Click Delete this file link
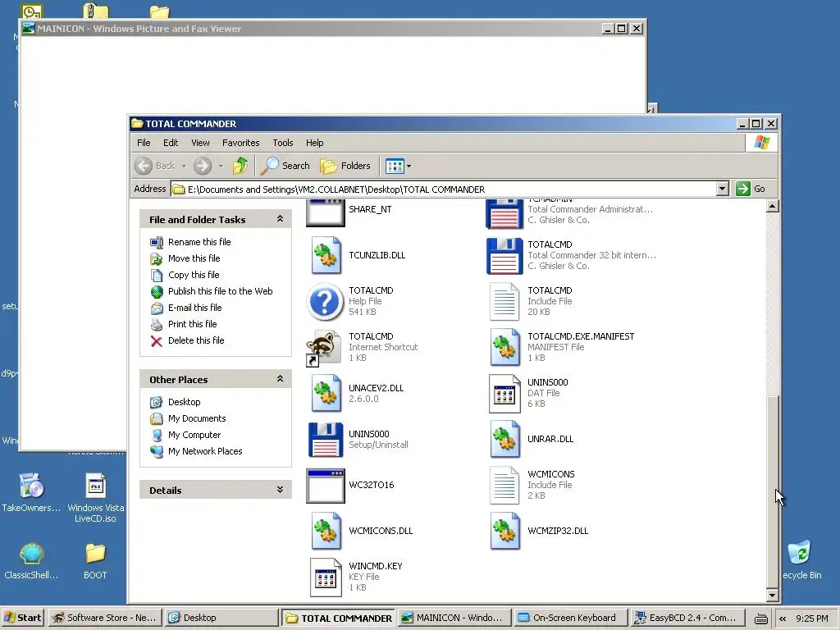Screen dimensions: 840x630 pyautogui.click(x=196, y=340)
